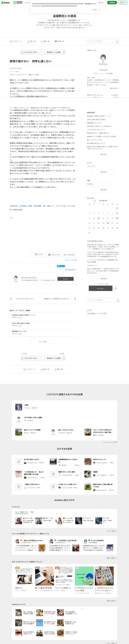
Task: Click 一覧を見る under 月別
Action: [103, 190]
